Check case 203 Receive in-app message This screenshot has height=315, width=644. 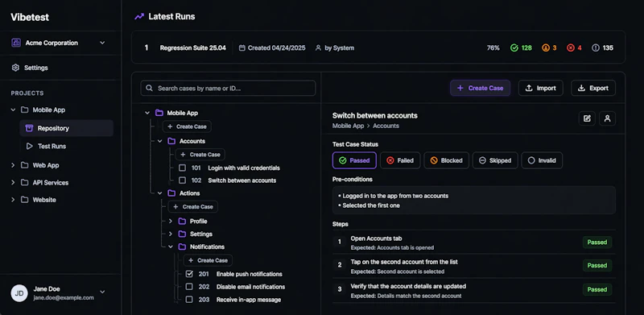(x=189, y=300)
